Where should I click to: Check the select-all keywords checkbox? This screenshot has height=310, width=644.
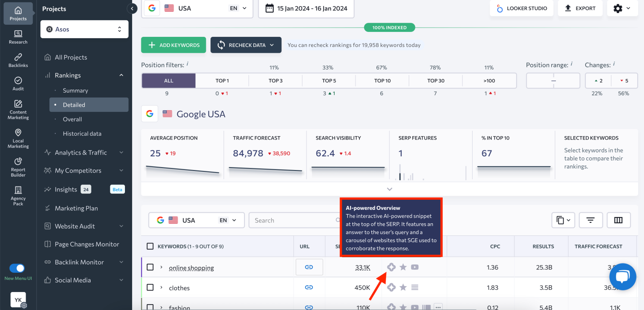(x=150, y=246)
